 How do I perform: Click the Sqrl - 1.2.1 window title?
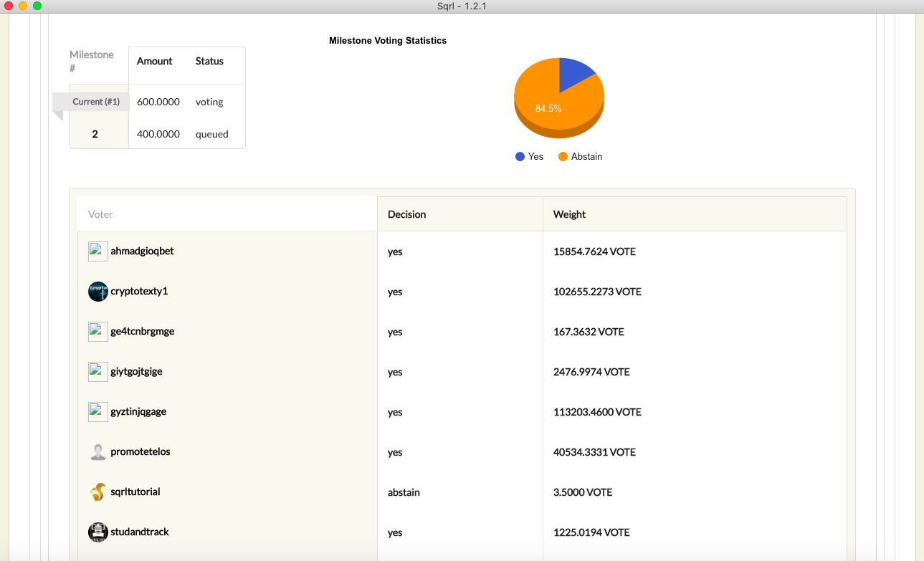click(462, 6)
